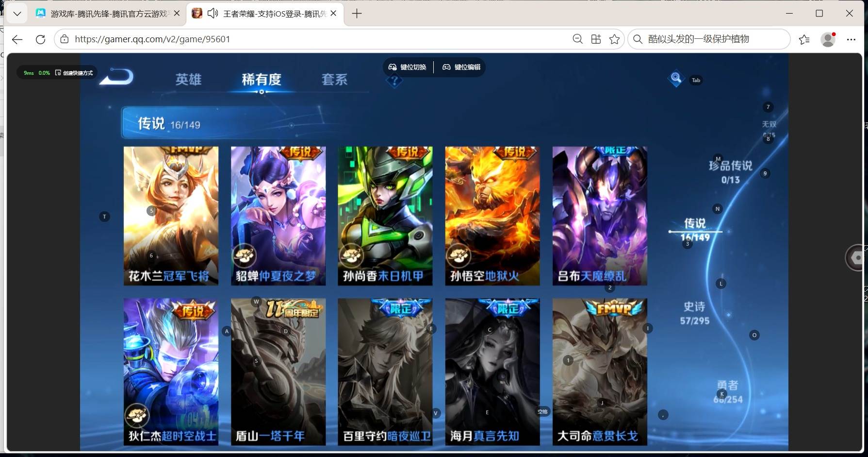
Task: View site information lock icon
Action: tap(65, 39)
